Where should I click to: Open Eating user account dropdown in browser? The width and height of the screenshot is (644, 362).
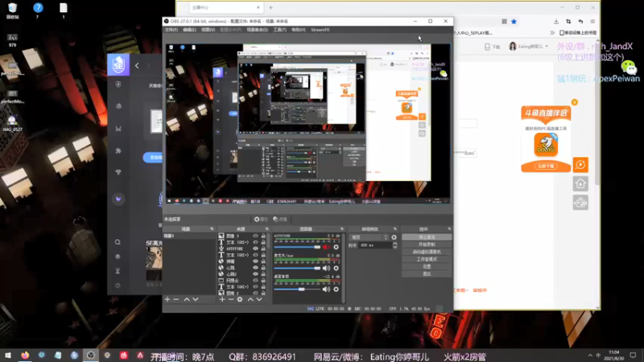click(x=529, y=47)
